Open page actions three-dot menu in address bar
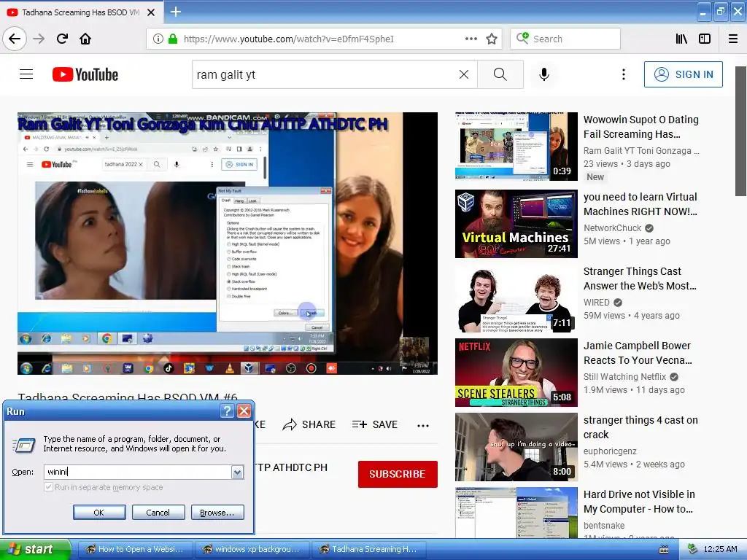 tap(471, 39)
